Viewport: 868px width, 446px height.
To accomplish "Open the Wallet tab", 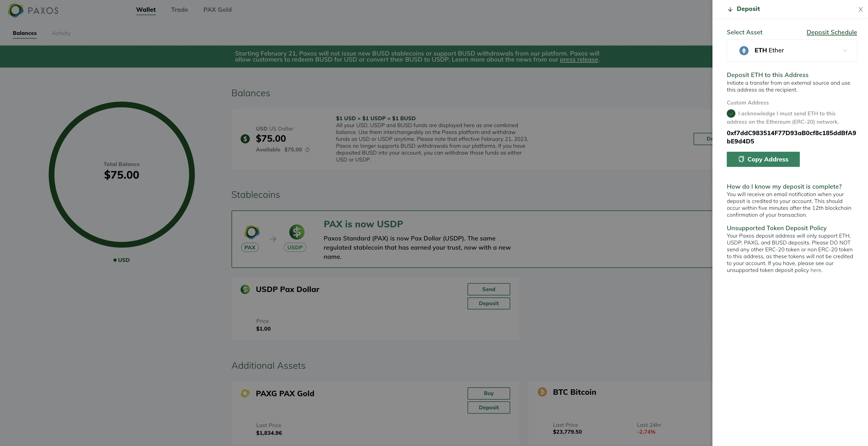I will pyautogui.click(x=146, y=9).
